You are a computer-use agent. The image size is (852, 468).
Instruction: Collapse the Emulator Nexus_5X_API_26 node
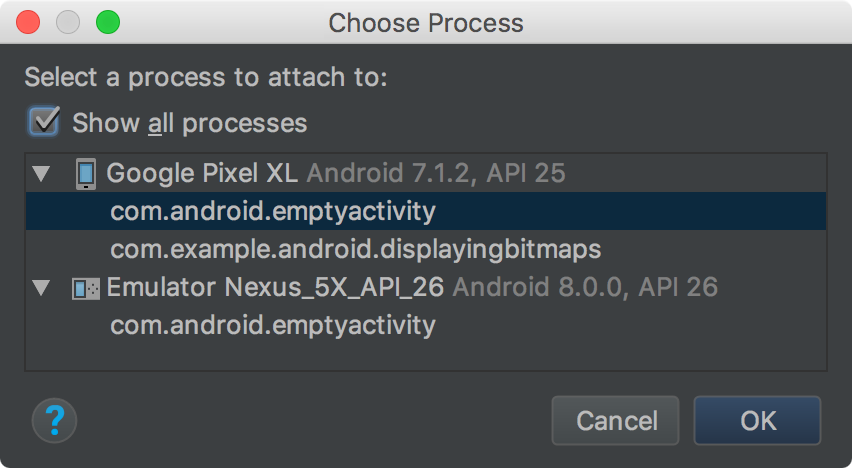pos(41,288)
